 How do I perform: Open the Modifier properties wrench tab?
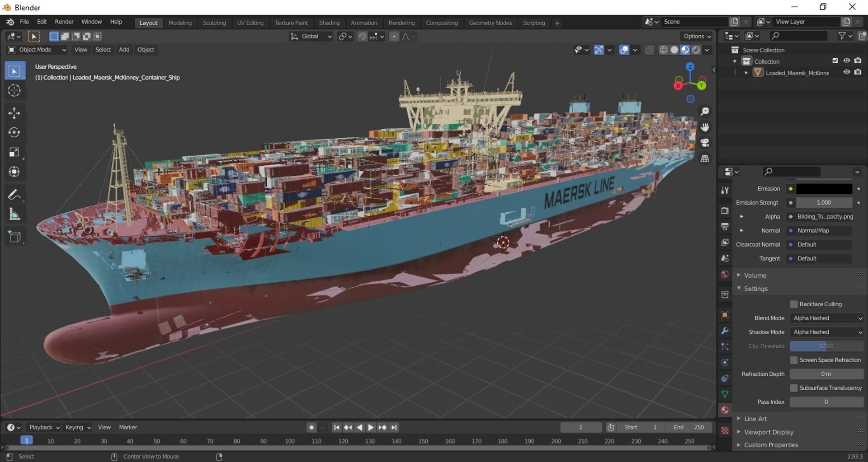[725, 331]
